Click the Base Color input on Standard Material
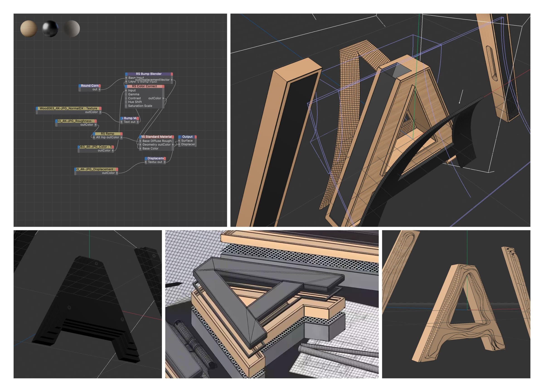The height and width of the screenshot is (392, 544). (140, 149)
